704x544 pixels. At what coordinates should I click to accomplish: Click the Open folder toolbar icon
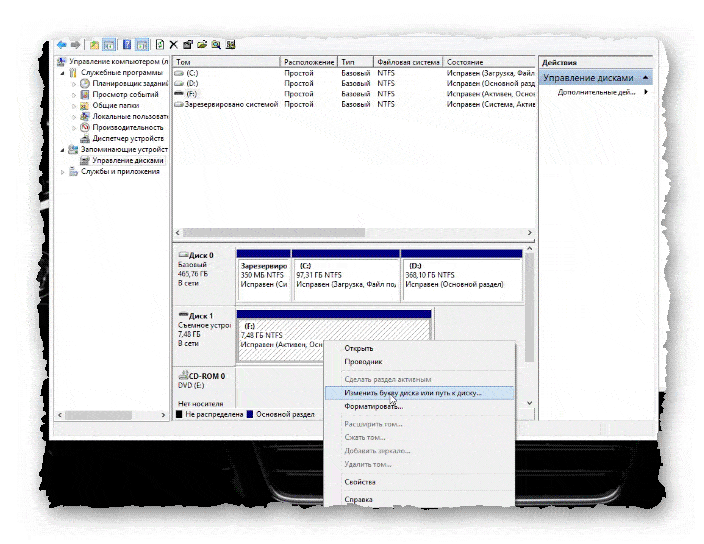[x=202, y=44]
